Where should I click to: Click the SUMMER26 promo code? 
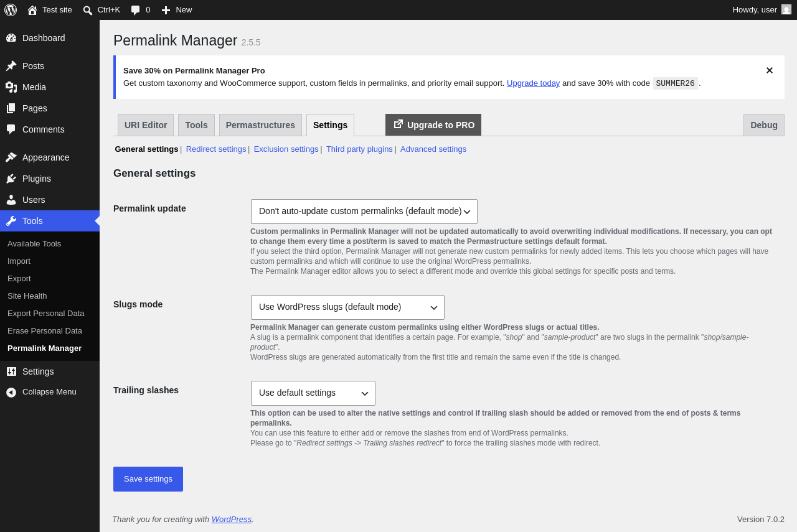pos(676,83)
